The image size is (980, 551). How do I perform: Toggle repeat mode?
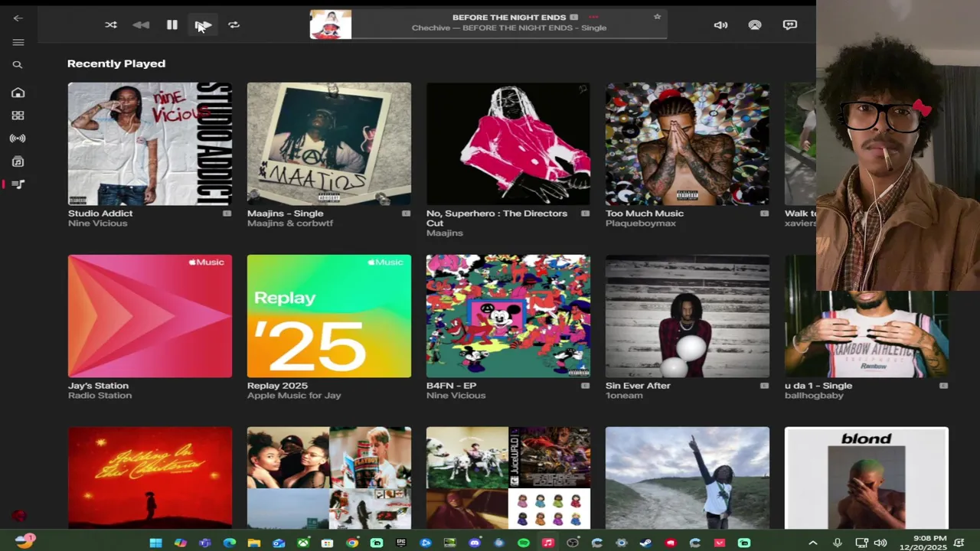[234, 25]
